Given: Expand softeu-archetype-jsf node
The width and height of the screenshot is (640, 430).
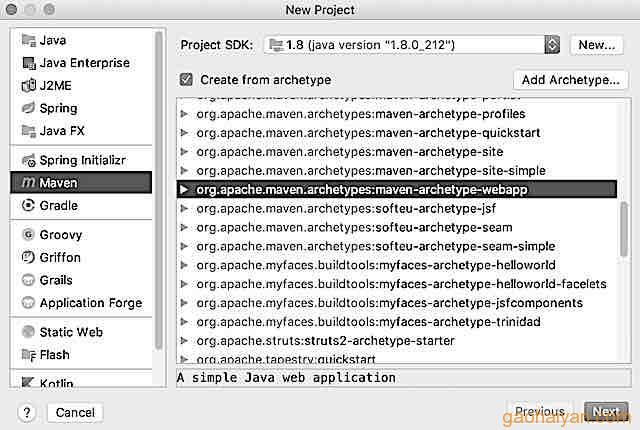Looking at the screenshot, I should (x=184, y=208).
